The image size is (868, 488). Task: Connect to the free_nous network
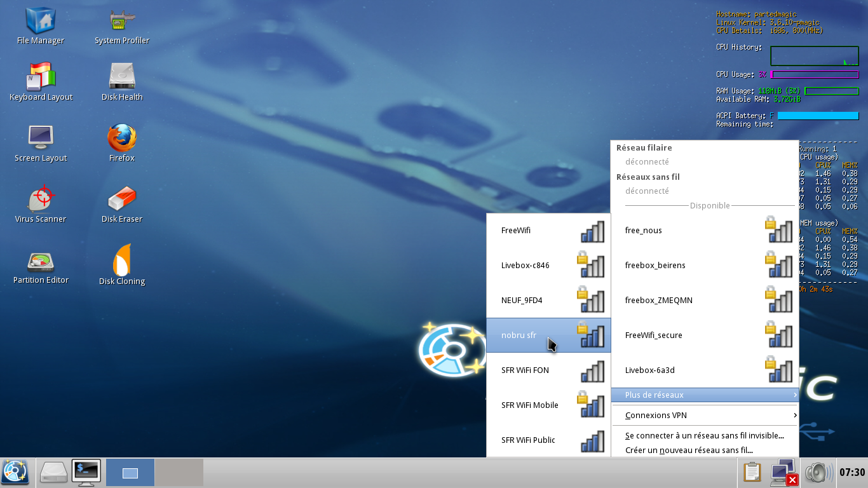point(705,230)
